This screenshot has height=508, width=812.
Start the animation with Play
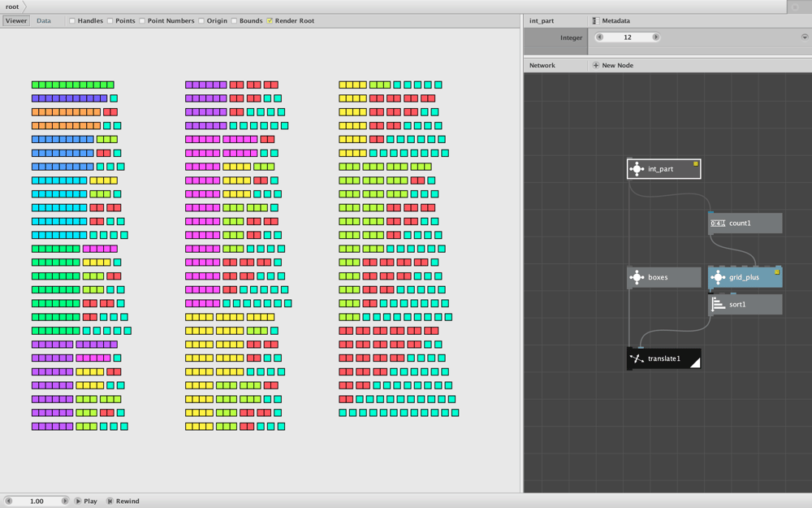86,501
